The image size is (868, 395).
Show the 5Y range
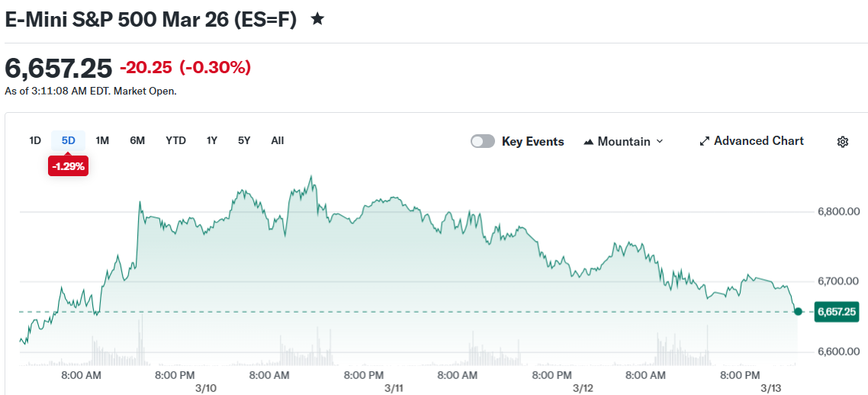244,140
